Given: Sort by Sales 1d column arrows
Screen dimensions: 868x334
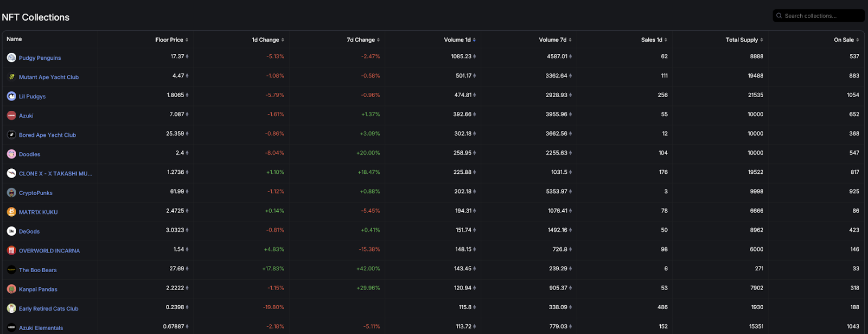Looking at the screenshot, I should pos(666,40).
